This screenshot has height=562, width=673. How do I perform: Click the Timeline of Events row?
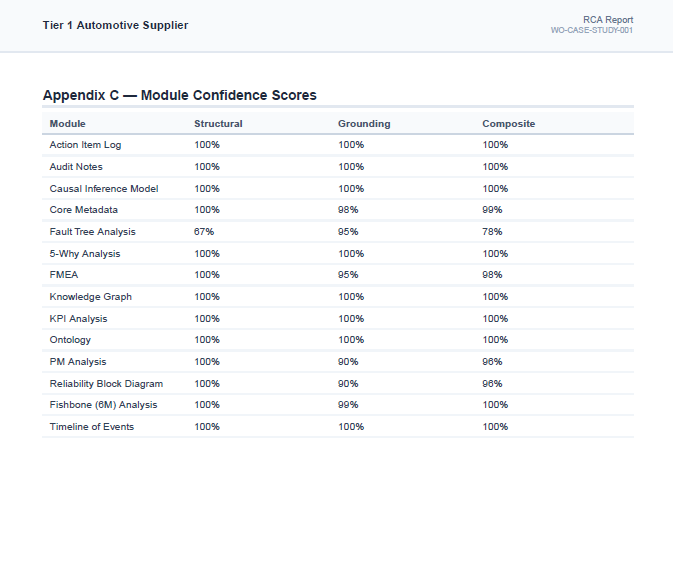(338, 427)
